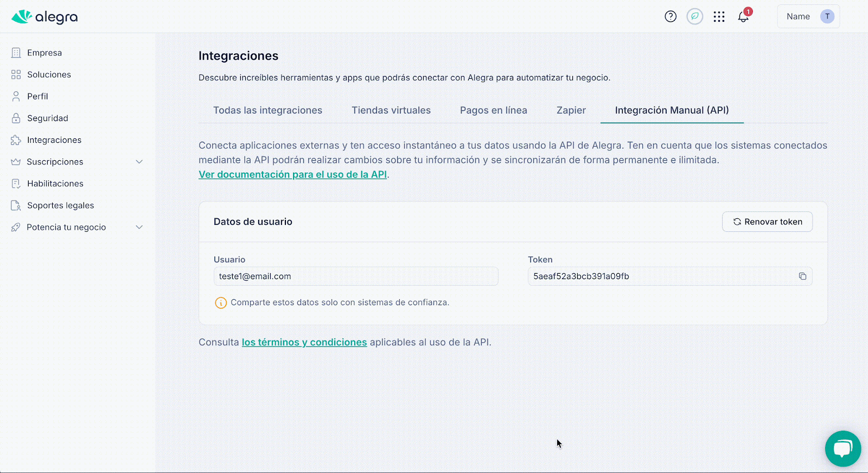Click the Integraciones page heading
The width and height of the screenshot is (868, 473).
pos(239,56)
